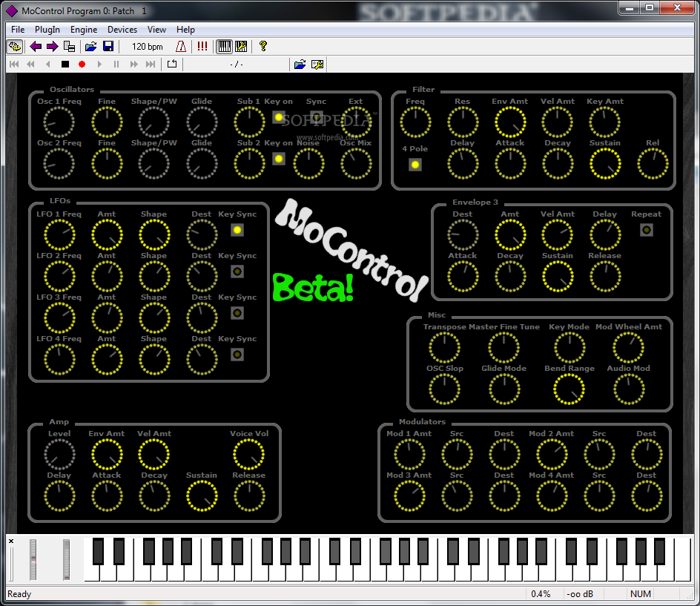This screenshot has width=700, height=606.
Task: Jump to start with the skip-back transport button
Action: [x=14, y=65]
